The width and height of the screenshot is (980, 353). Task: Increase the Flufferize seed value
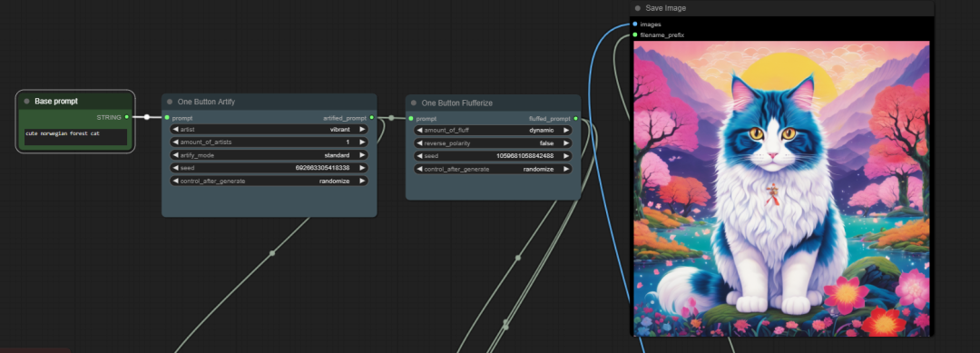tap(565, 155)
